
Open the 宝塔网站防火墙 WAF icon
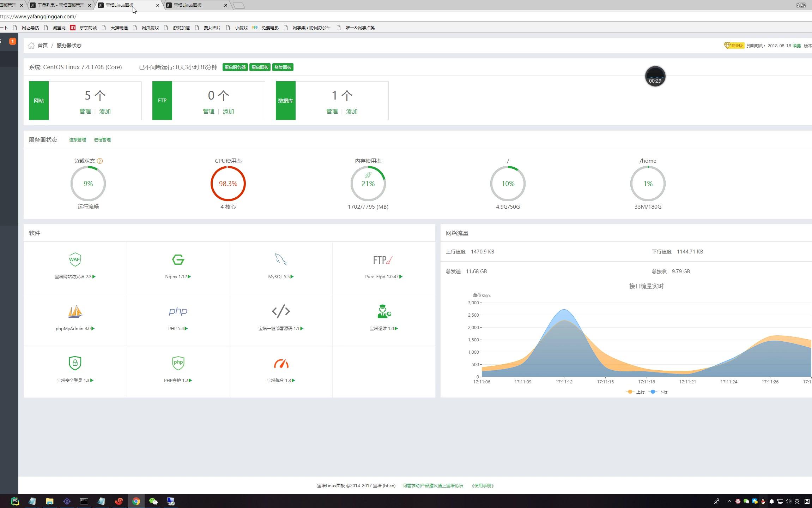[x=75, y=259]
